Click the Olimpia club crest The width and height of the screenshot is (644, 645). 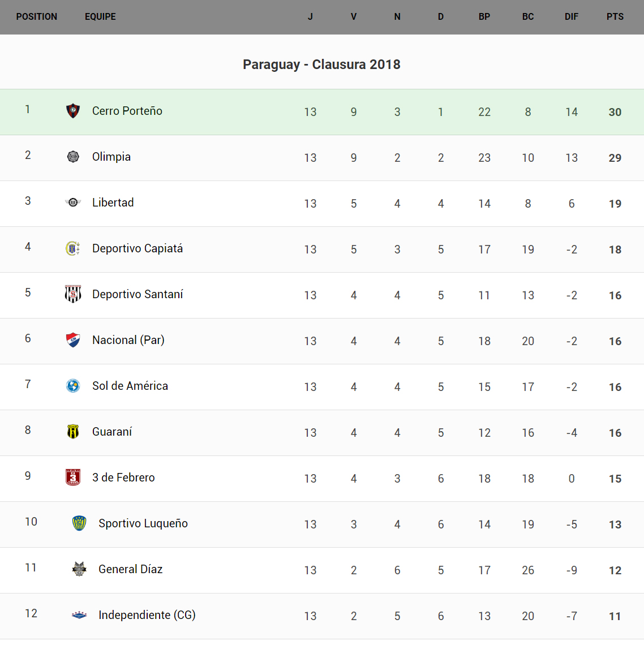[73, 157]
